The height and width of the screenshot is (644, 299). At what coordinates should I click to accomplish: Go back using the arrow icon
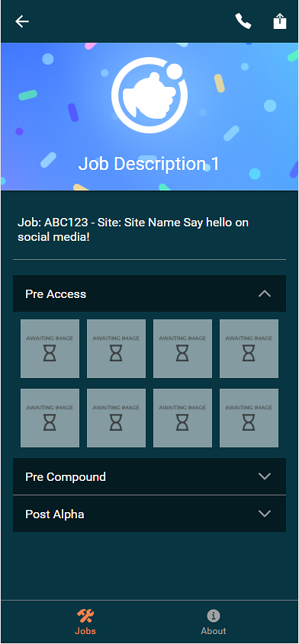tap(22, 21)
